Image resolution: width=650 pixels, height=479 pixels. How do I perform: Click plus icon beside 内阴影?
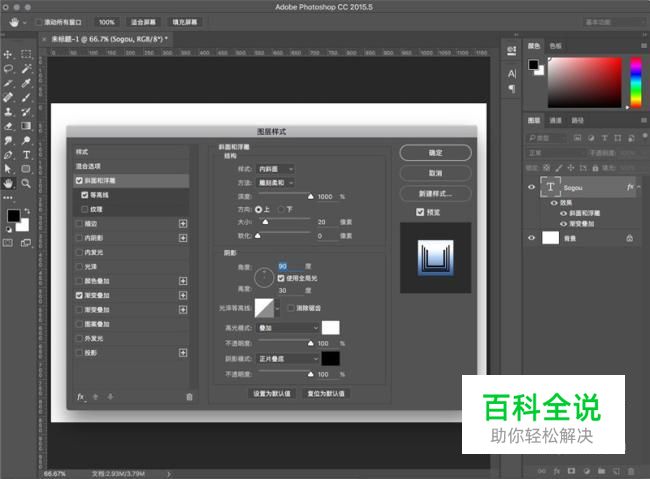click(x=183, y=238)
